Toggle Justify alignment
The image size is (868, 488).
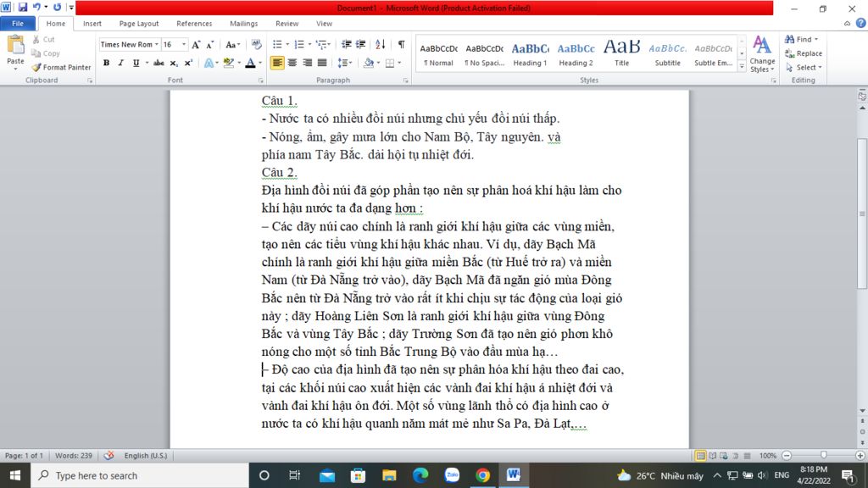tap(322, 63)
